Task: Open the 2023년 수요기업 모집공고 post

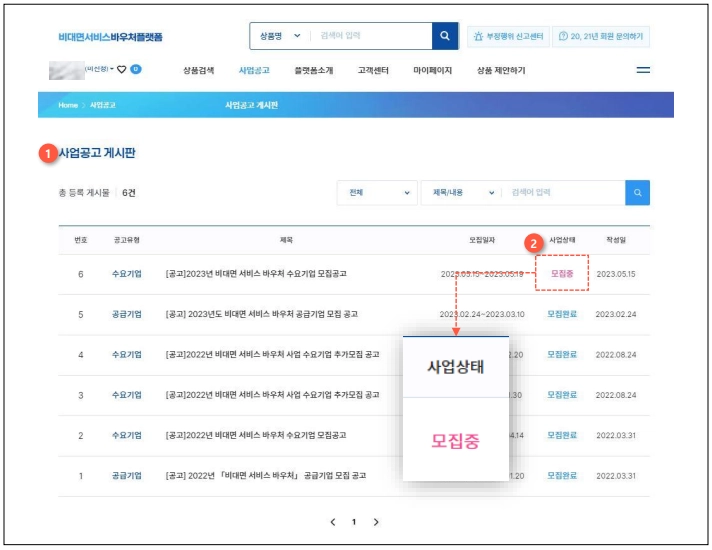Action: [256, 273]
